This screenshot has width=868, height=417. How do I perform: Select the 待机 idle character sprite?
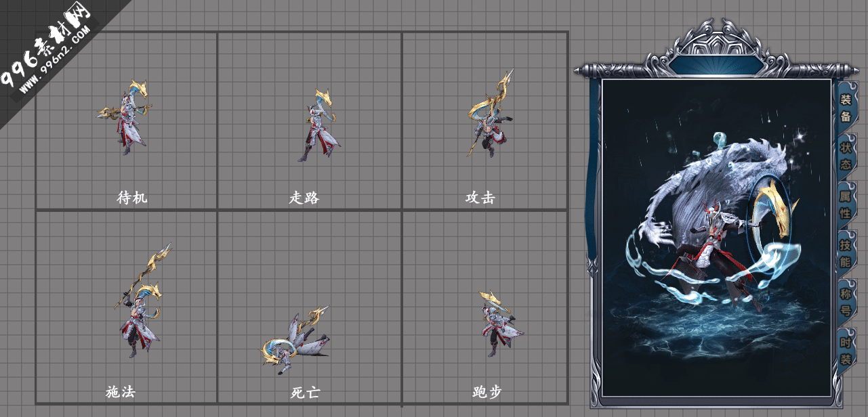pyautogui.click(x=125, y=116)
